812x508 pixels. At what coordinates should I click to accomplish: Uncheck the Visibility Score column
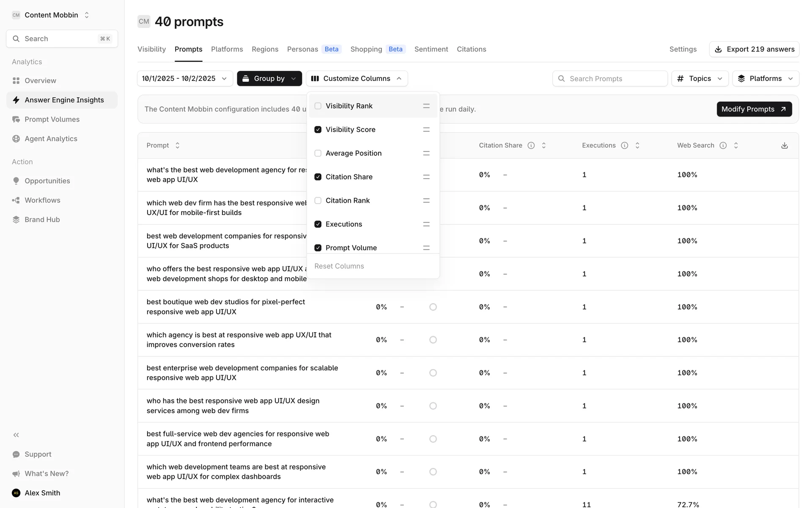[x=318, y=130]
